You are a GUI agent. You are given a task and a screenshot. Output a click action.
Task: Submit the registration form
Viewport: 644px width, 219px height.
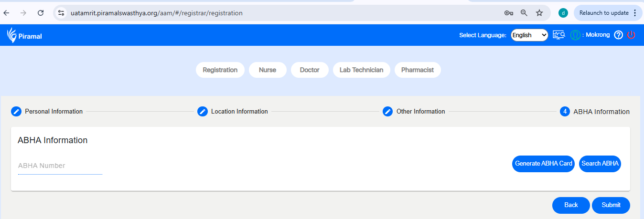point(611,205)
